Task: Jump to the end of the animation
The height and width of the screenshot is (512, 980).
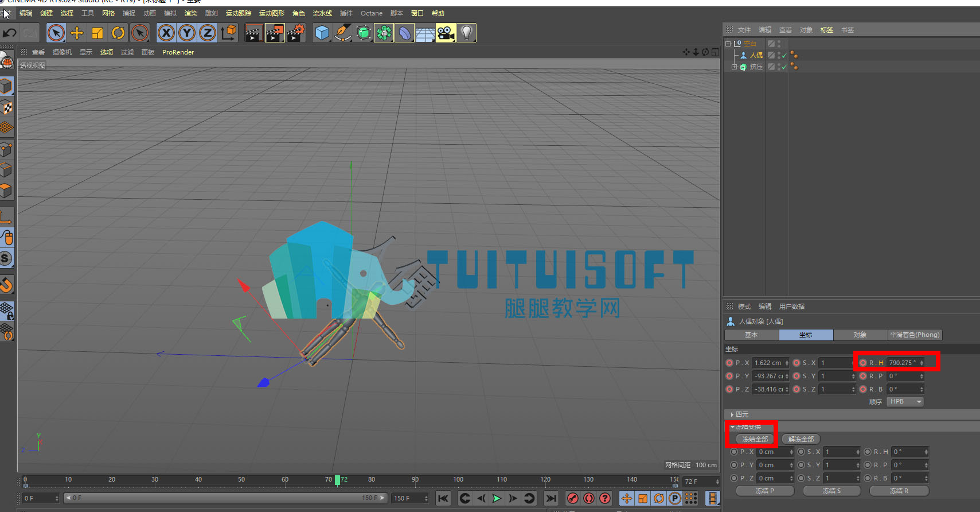Action: [550, 498]
